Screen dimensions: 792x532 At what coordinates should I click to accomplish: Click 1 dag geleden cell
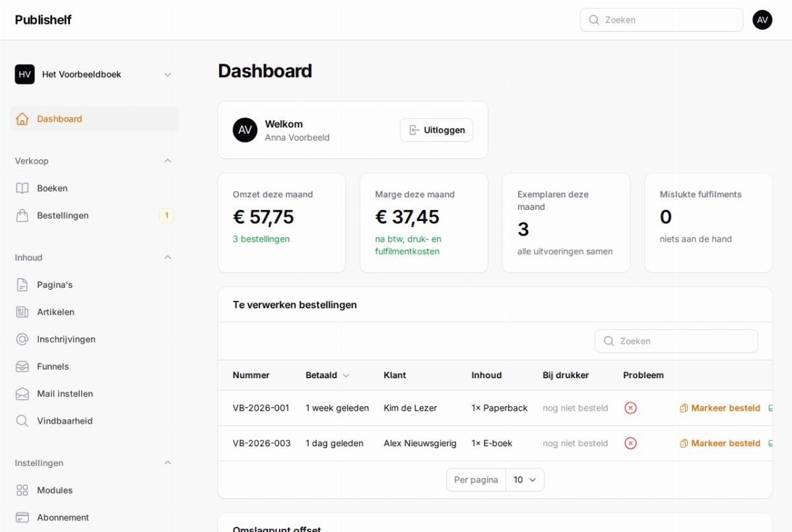335,443
